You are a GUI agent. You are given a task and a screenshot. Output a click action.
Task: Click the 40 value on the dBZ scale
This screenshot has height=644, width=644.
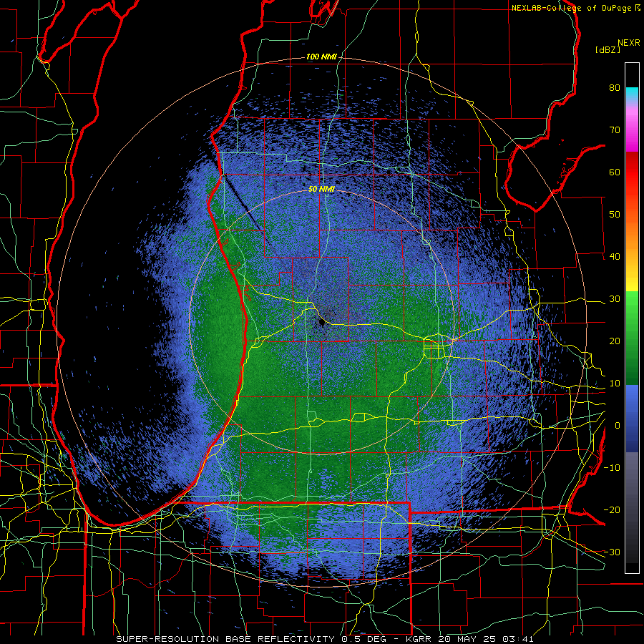point(615,257)
